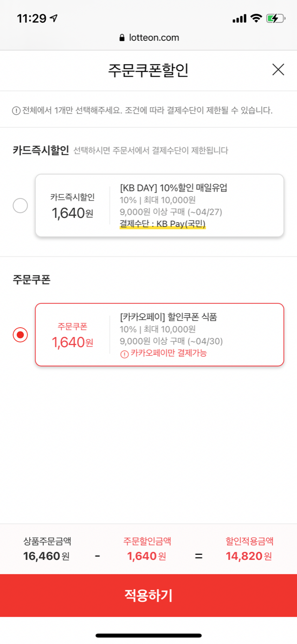
Task: Tap the battery charging icon in status bar
Action: 276,19
